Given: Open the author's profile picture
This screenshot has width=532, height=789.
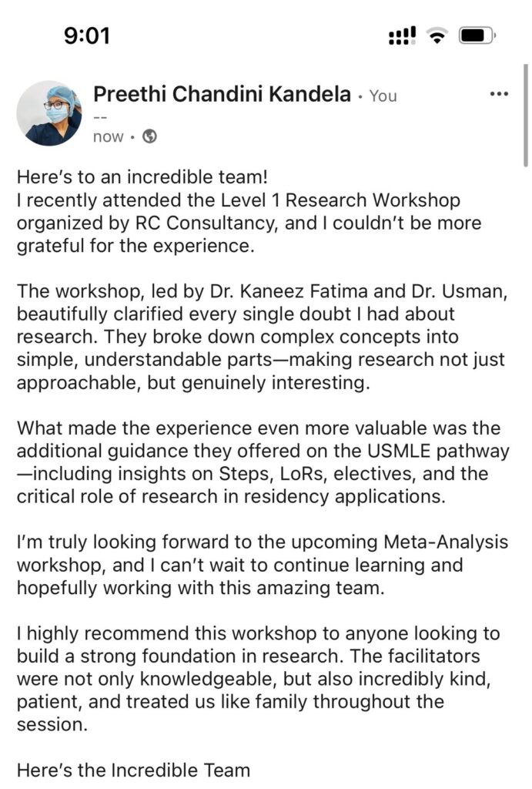Looking at the screenshot, I should coord(49,114).
